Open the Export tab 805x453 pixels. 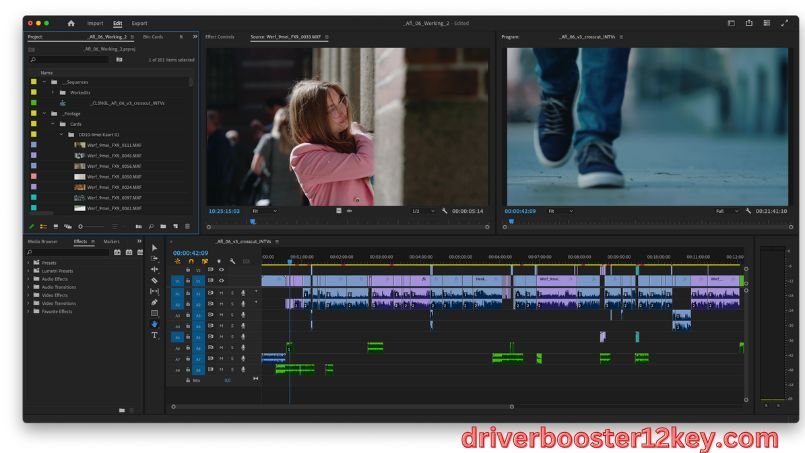139,23
